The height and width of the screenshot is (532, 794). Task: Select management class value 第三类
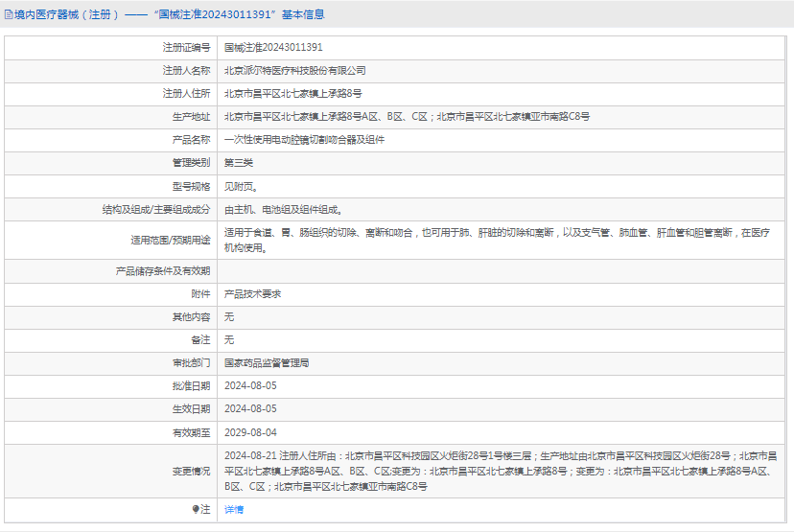239,163
